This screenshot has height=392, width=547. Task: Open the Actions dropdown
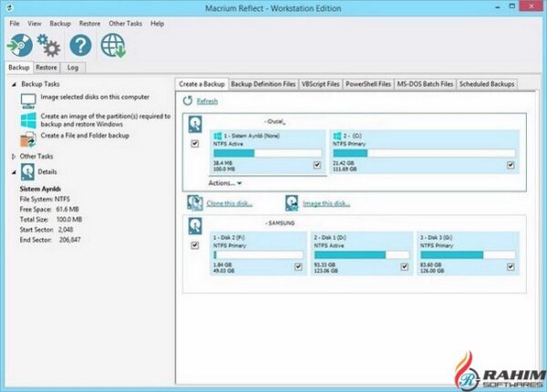pyautogui.click(x=225, y=183)
